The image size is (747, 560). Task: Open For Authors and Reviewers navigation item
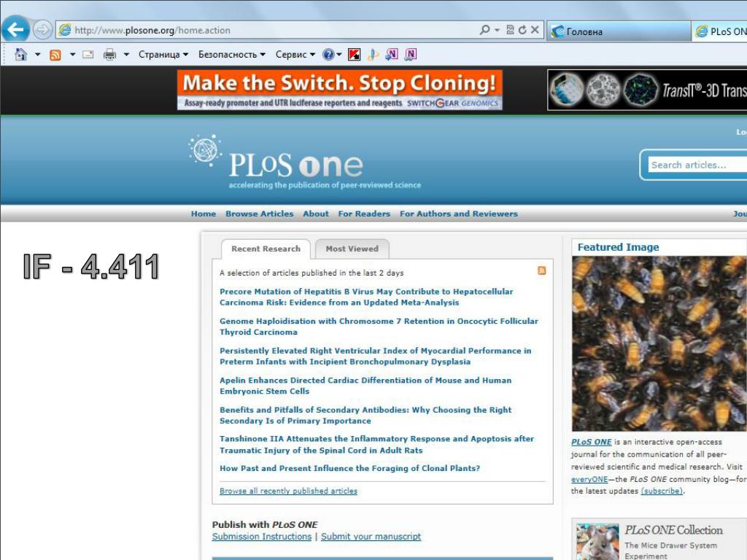tap(459, 214)
